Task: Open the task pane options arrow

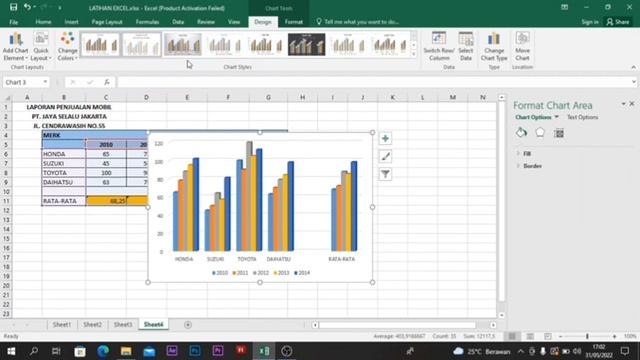Action: [623, 104]
